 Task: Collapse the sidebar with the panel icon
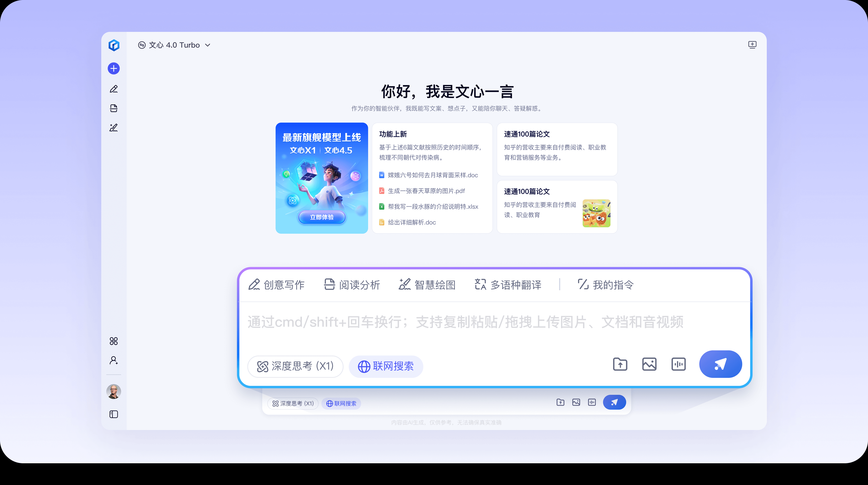click(x=114, y=414)
